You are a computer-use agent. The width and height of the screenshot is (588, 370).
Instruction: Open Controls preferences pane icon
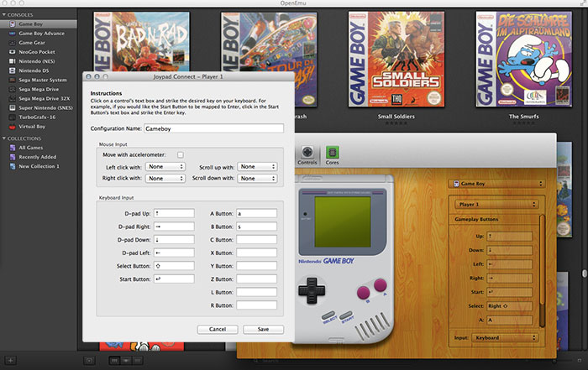pyautogui.click(x=307, y=155)
